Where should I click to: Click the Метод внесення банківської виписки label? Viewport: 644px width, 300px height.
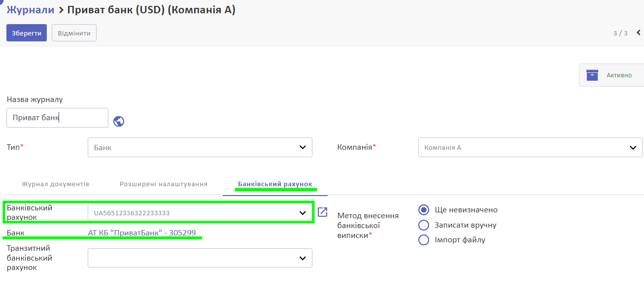tap(368, 226)
